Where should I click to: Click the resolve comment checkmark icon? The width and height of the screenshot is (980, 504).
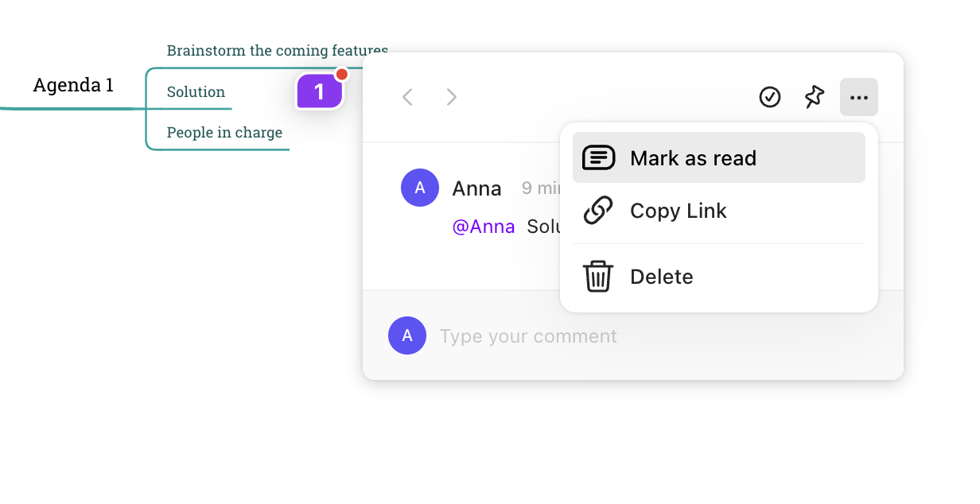point(769,97)
